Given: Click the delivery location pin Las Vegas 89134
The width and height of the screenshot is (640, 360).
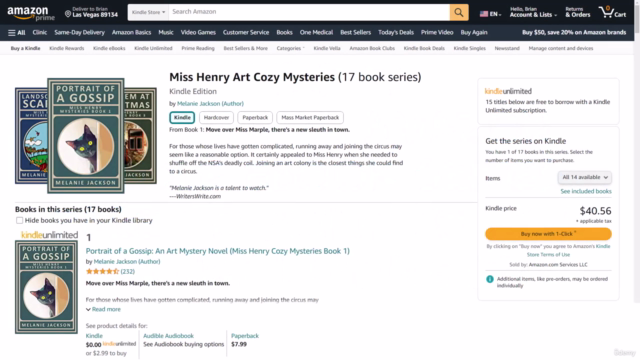Looking at the screenshot, I should click(x=91, y=12).
